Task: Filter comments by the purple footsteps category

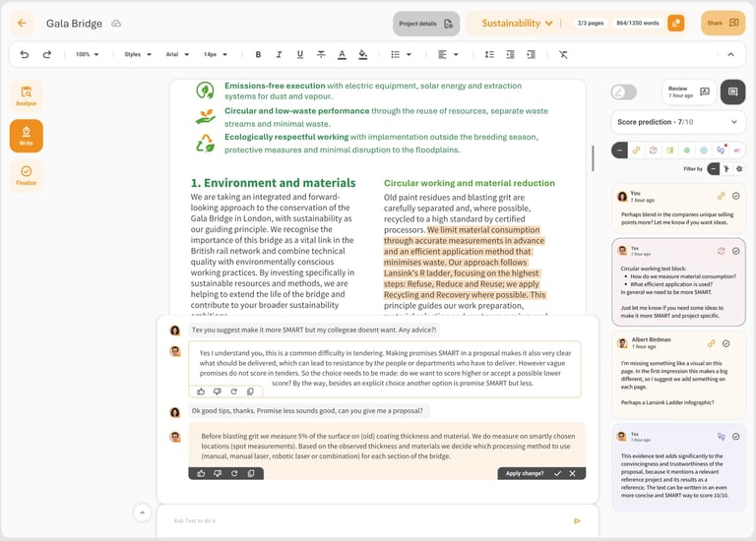Action: coord(721,150)
